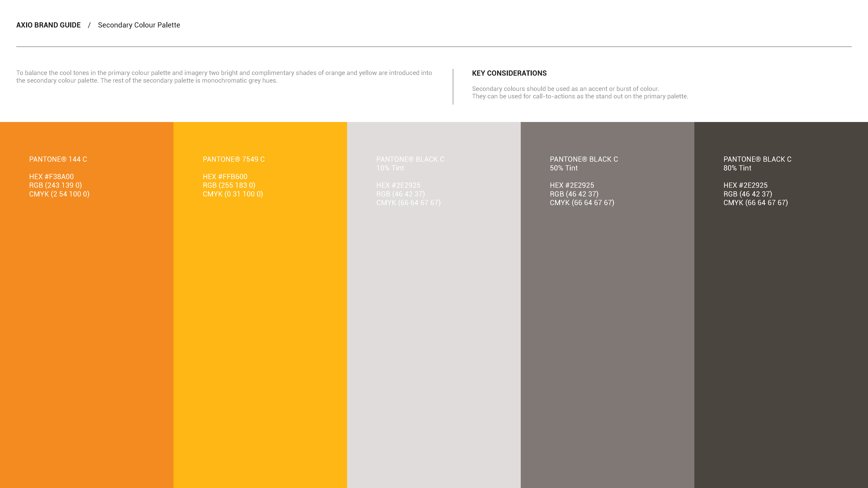Click the line 'They can be used for call-to-actions'
This screenshot has width=868, height=488.
(580, 96)
